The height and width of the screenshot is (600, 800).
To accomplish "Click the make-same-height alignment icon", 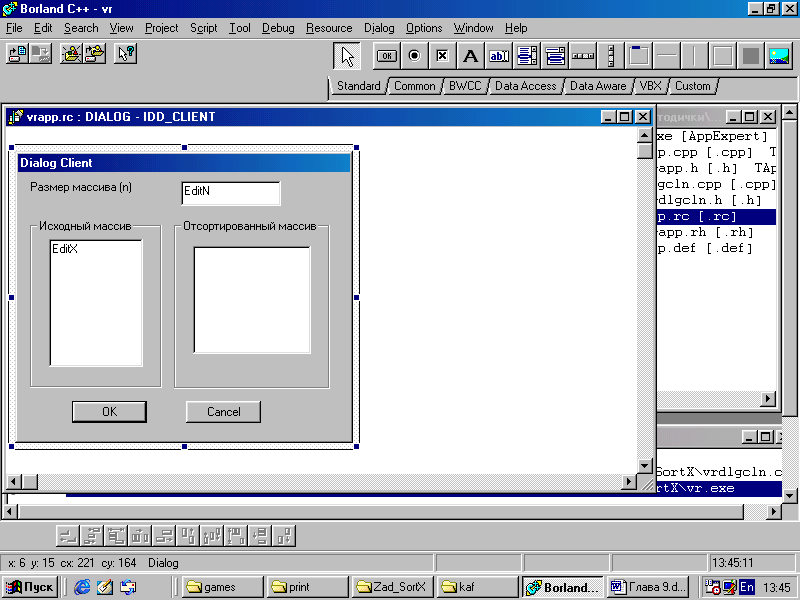I will 236,536.
